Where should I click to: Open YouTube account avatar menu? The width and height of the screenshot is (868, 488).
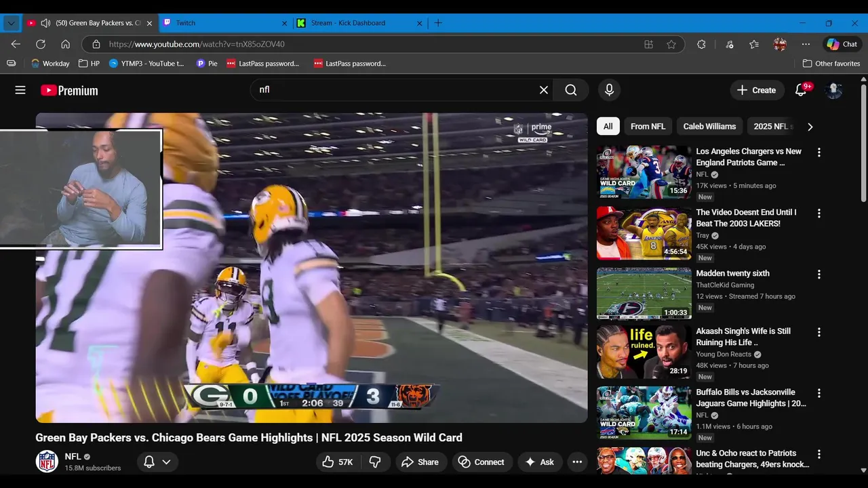[833, 90]
